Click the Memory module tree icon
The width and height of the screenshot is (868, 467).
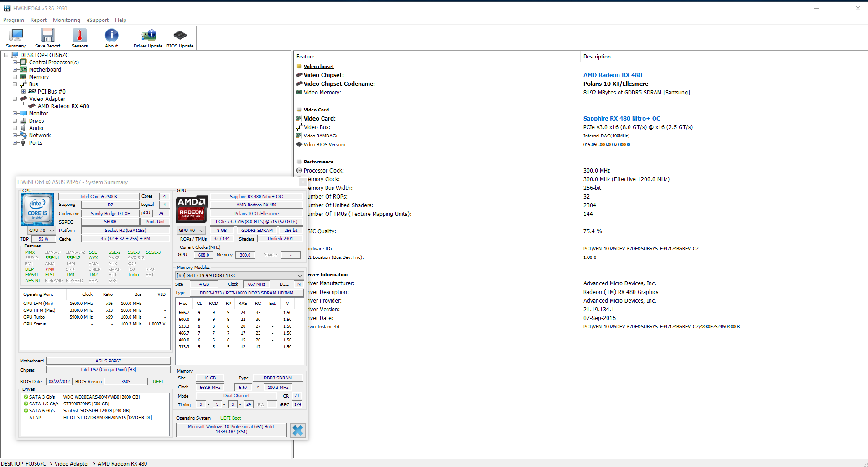click(x=23, y=77)
